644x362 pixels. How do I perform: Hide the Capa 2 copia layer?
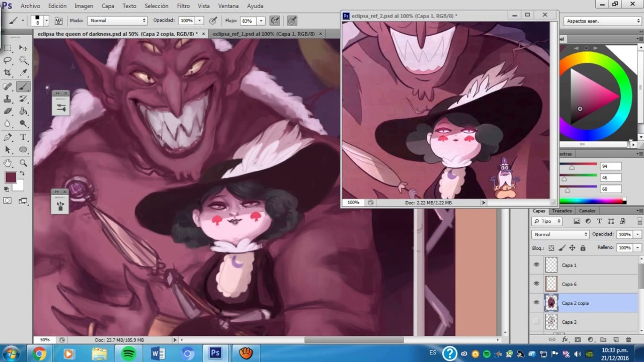pos(536,303)
